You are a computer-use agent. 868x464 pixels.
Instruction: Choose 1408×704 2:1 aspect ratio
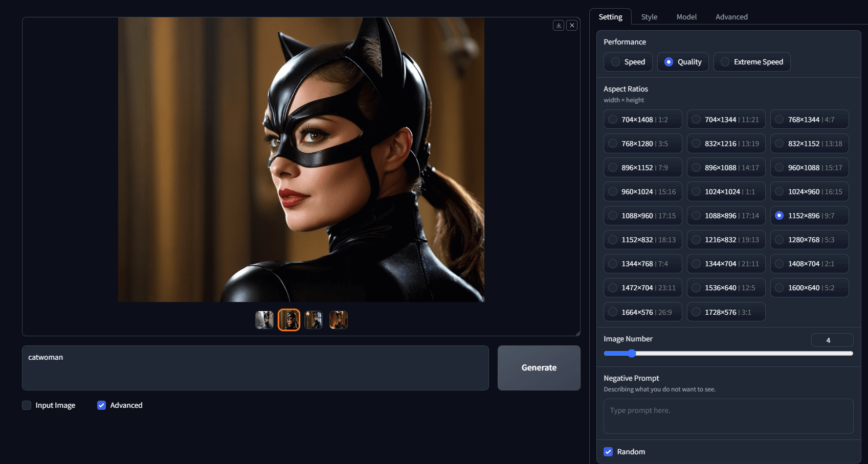810,264
